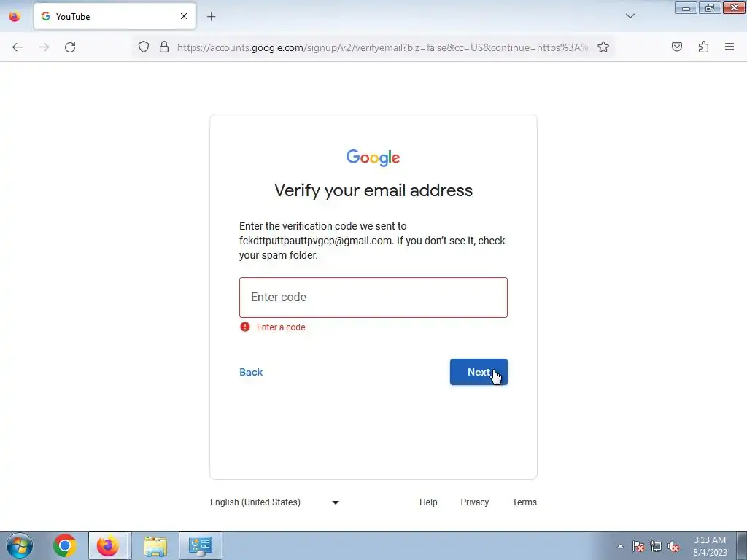747x560 pixels.
Task: View site security padlock info
Action: point(164,47)
